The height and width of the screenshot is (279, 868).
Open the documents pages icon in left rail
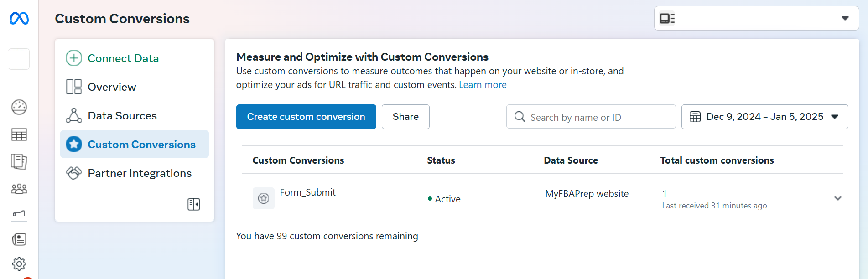[19, 161]
